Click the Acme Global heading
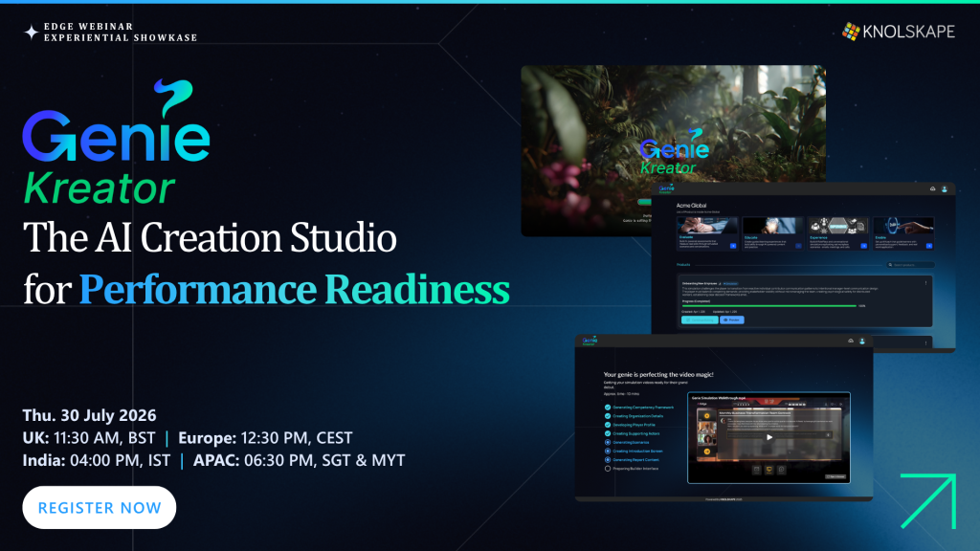 pyautogui.click(x=691, y=206)
